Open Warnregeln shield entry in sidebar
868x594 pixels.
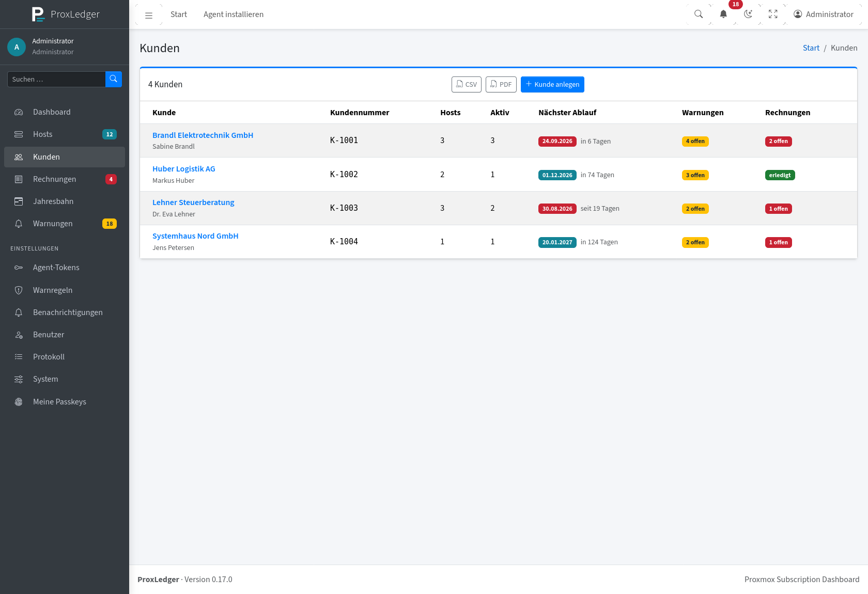(x=65, y=290)
